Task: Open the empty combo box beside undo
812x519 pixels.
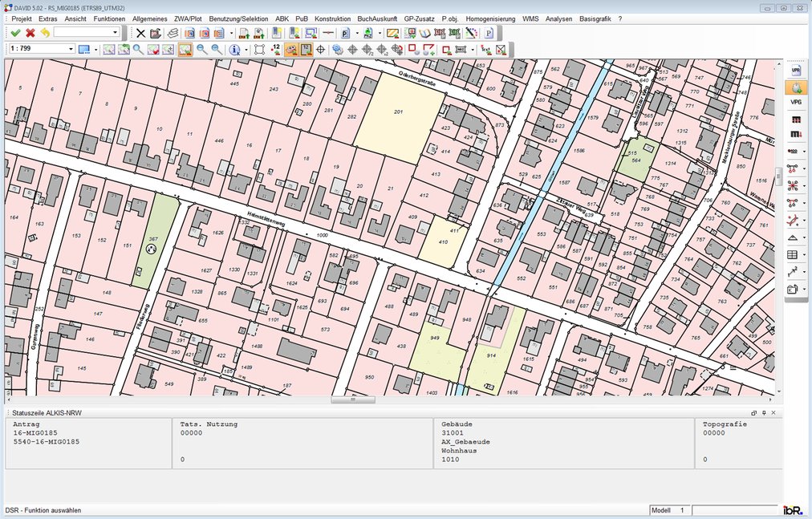Action: (116, 33)
